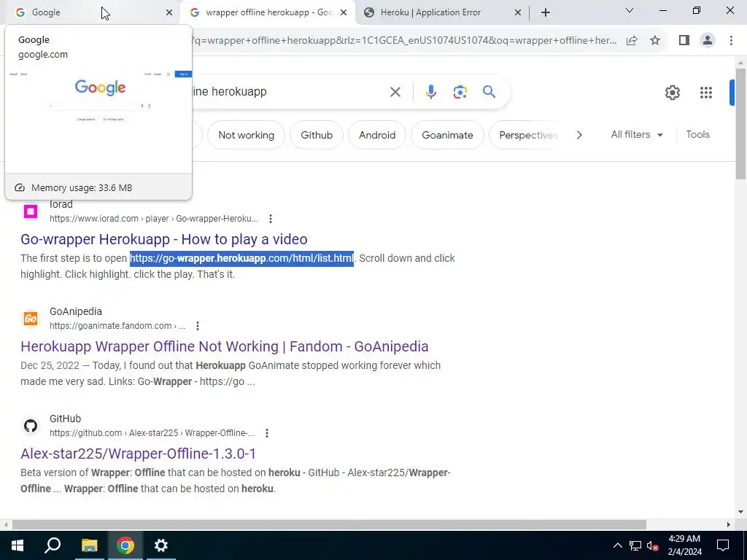Viewport: 747px width, 560px height.
Task: Click the blue magnifier search icon
Action: coord(489,91)
